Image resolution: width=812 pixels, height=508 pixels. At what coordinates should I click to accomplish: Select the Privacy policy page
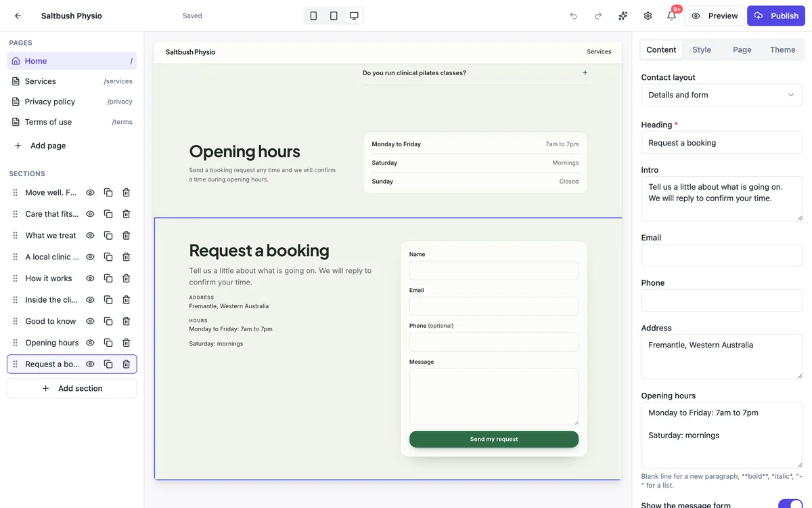click(x=72, y=102)
